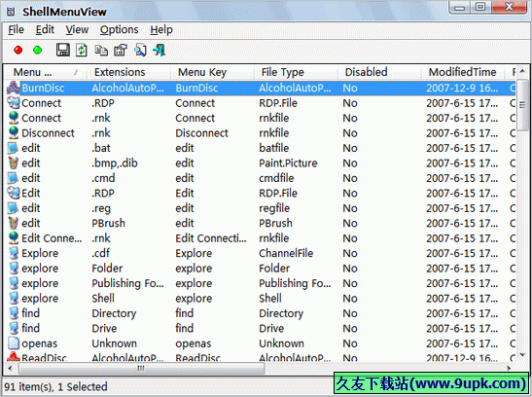Click the Explore .cdf row icon
The image size is (532, 397).
point(14,253)
